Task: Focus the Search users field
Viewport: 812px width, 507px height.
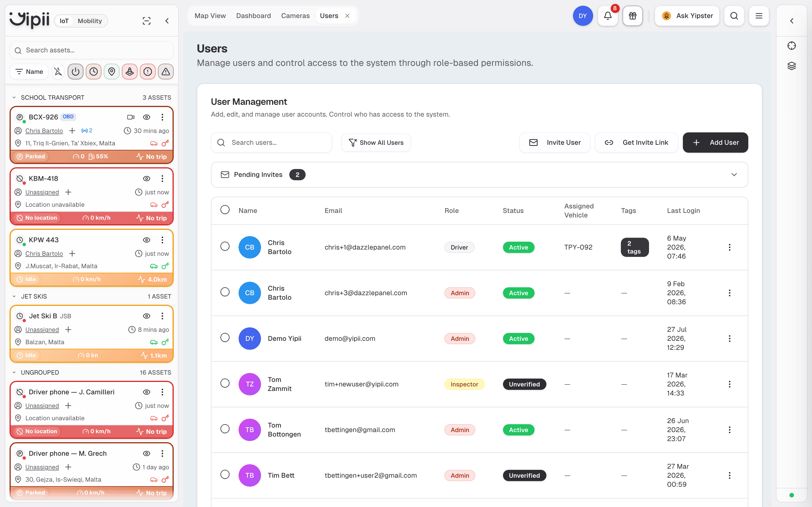Action: [x=272, y=143]
